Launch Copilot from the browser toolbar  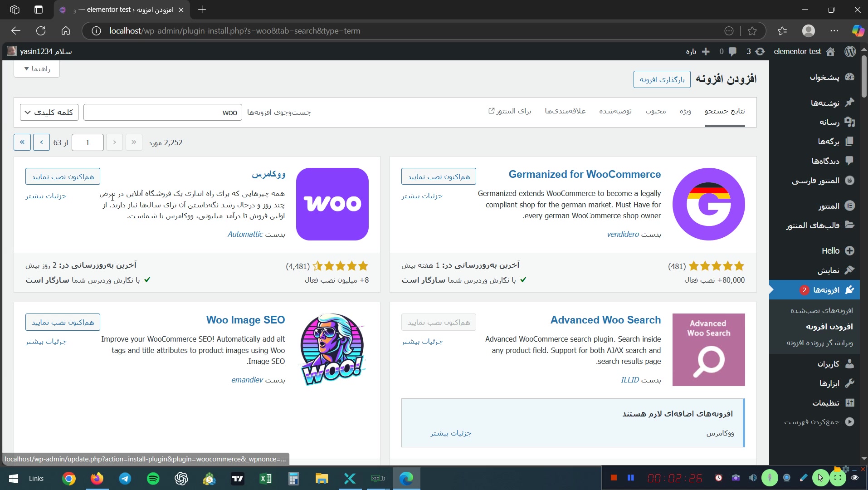[858, 31]
